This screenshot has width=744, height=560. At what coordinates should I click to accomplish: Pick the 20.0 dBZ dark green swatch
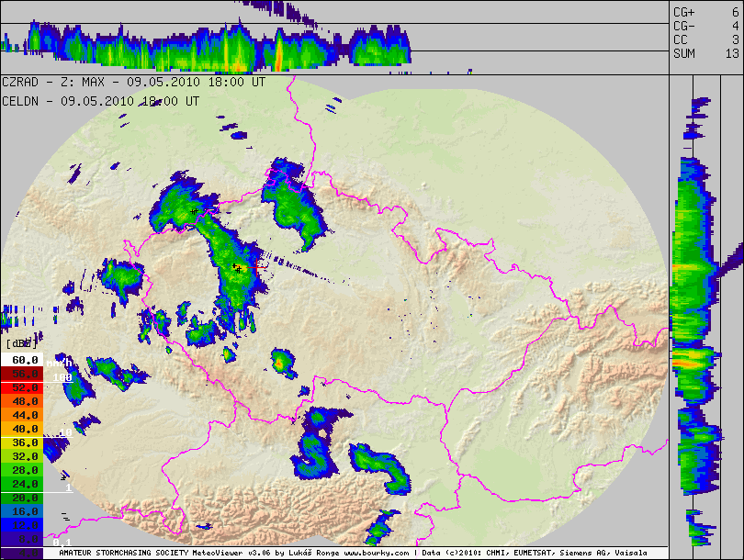point(22,498)
